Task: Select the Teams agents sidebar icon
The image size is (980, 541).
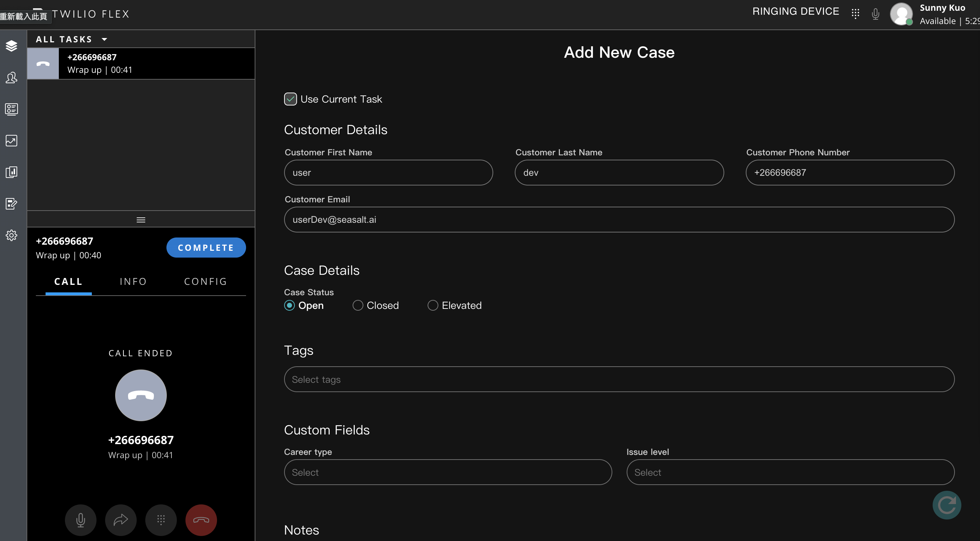Action: coord(11,77)
